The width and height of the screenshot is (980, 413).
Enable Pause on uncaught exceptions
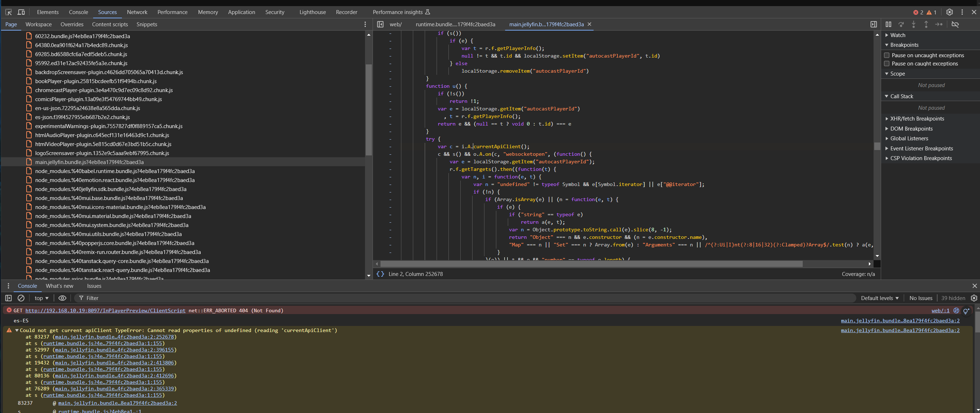(x=887, y=55)
